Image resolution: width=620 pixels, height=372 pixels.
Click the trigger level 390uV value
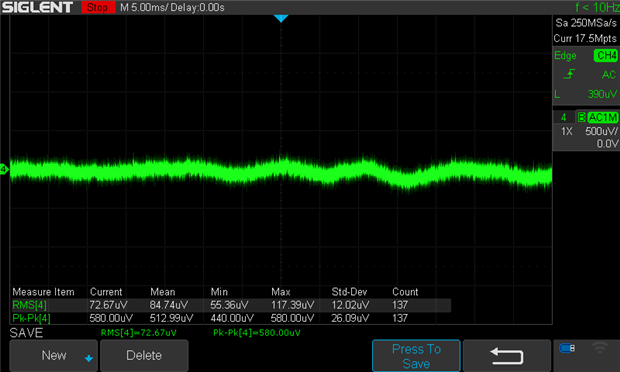(602, 94)
